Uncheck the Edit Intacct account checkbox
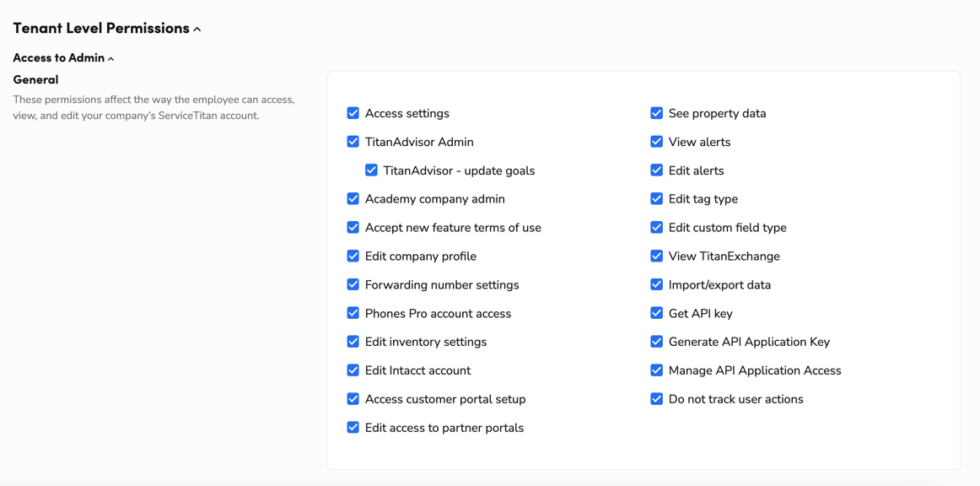This screenshot has height=486, width=980. (353, 370)
